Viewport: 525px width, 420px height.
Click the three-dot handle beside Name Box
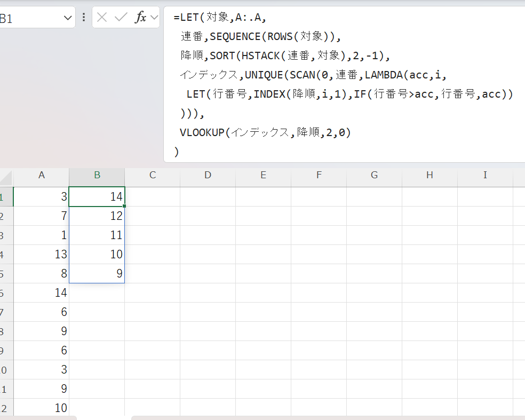84,18
